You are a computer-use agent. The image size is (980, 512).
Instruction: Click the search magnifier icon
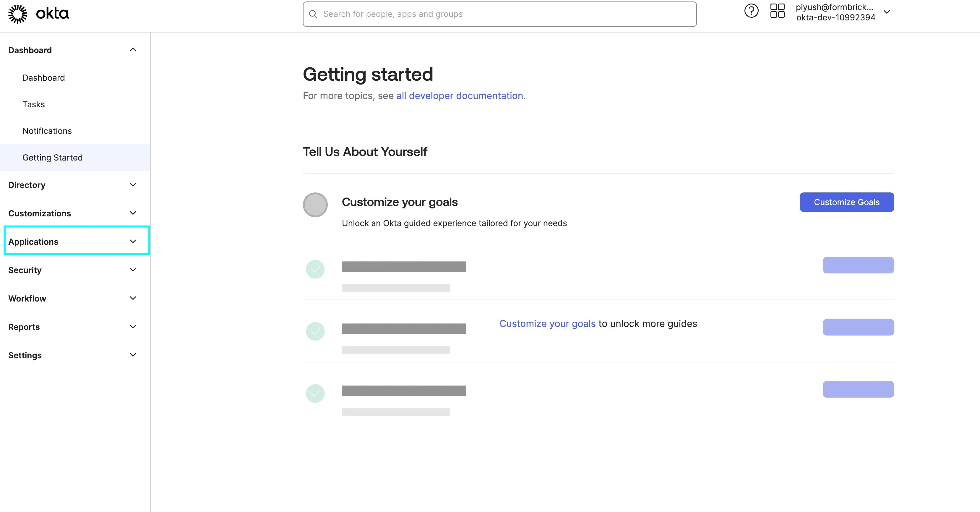pos(313,14)
